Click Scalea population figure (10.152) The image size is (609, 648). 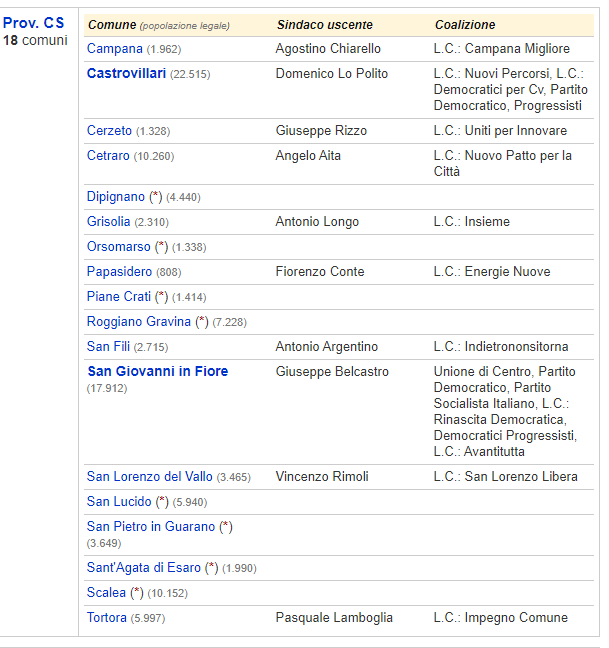[168, 593]
